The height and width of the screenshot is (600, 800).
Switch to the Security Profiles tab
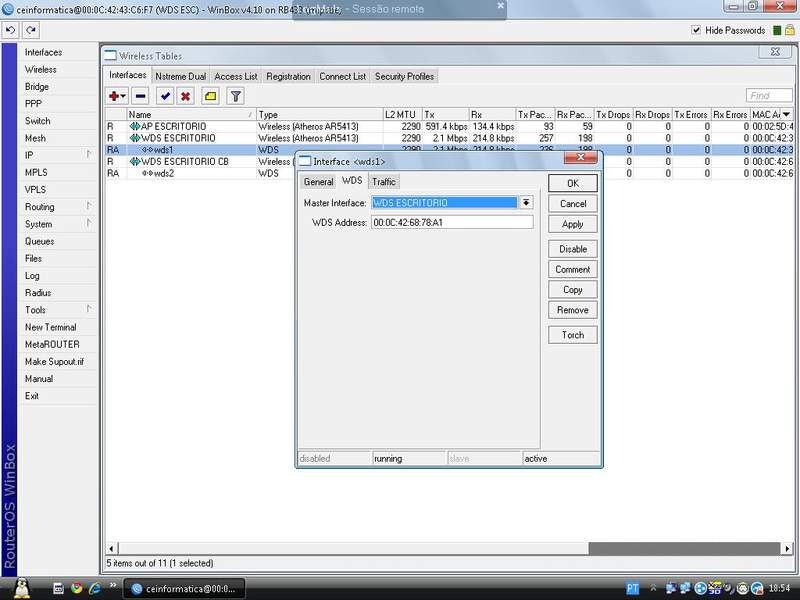[x=404, y=76]
